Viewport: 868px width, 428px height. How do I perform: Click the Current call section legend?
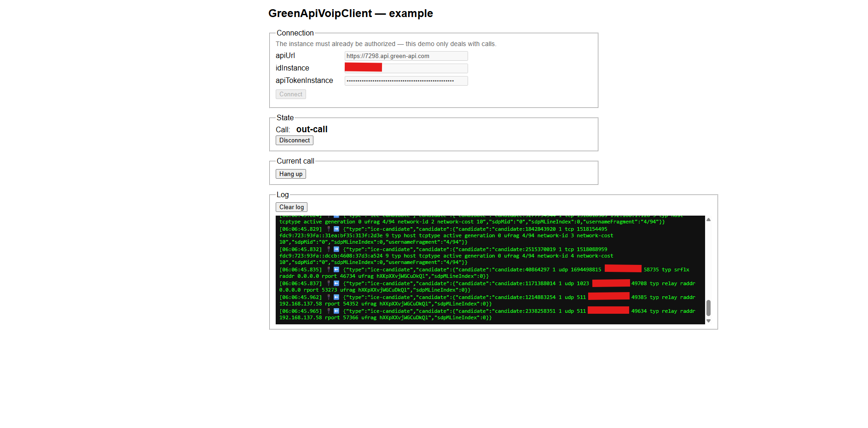coord(295,161)
